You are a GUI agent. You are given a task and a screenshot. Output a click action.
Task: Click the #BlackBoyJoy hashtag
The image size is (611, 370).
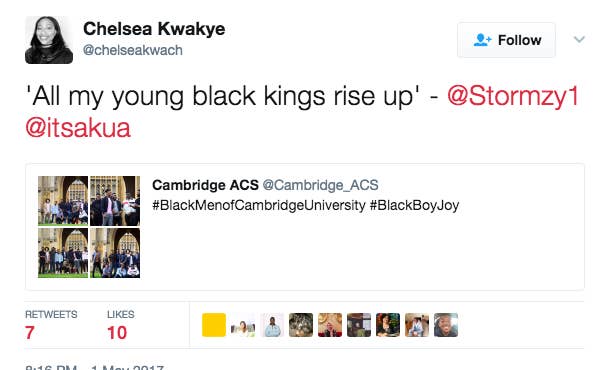414,205
